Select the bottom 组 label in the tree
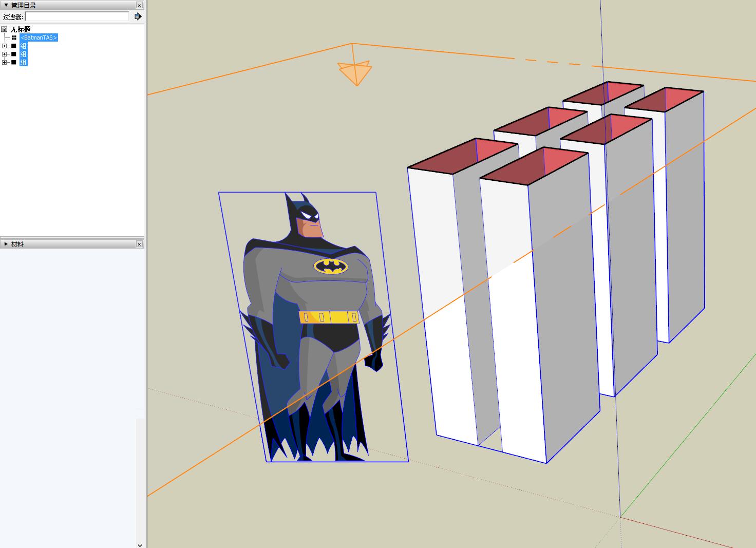The image size is (756, 548). click(23, 62)
